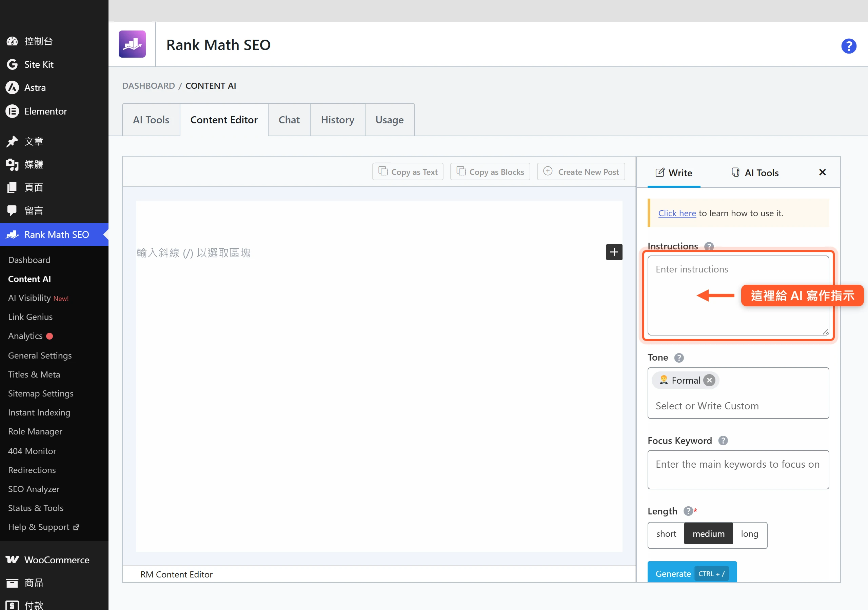Click the media icon beside 媒體
Viewport: 868px width, 610px height.
(12, 164)
